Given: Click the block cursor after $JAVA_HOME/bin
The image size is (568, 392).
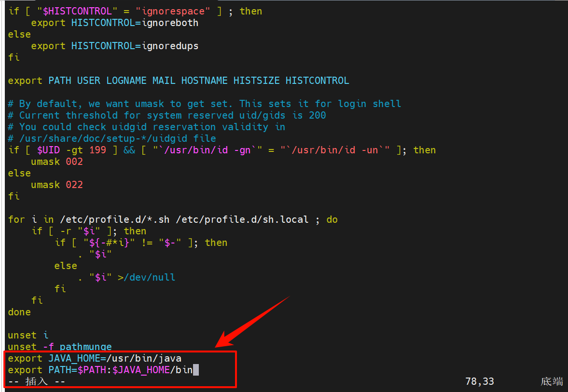Looking at the screenshot, I should tap(196, 370).
